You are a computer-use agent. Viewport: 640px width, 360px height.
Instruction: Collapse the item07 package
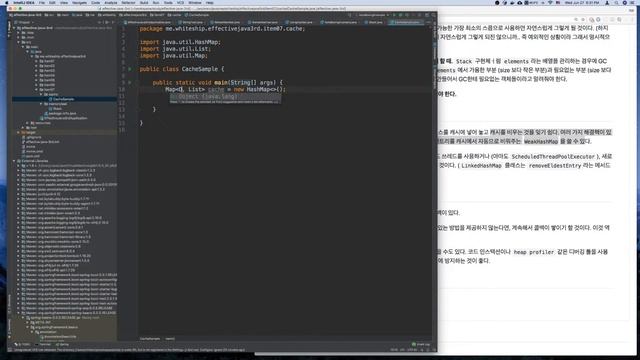click(37, 89)
